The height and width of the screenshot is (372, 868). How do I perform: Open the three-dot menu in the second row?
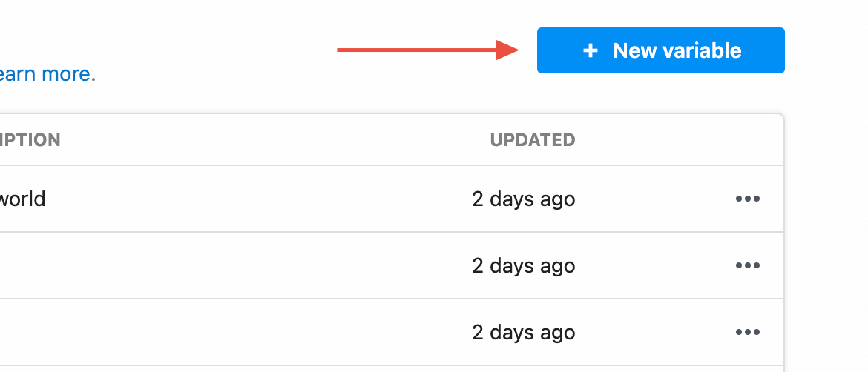(x=747, y=265)
